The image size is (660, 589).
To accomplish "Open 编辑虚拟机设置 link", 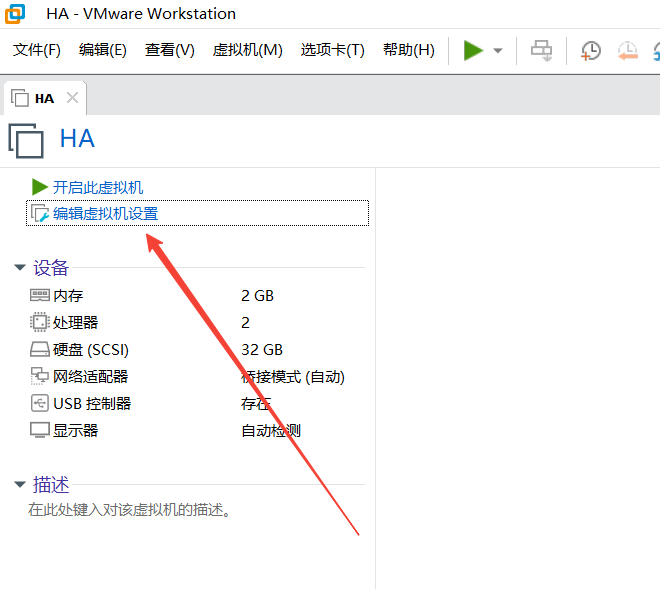I will (x=105, y=213).
